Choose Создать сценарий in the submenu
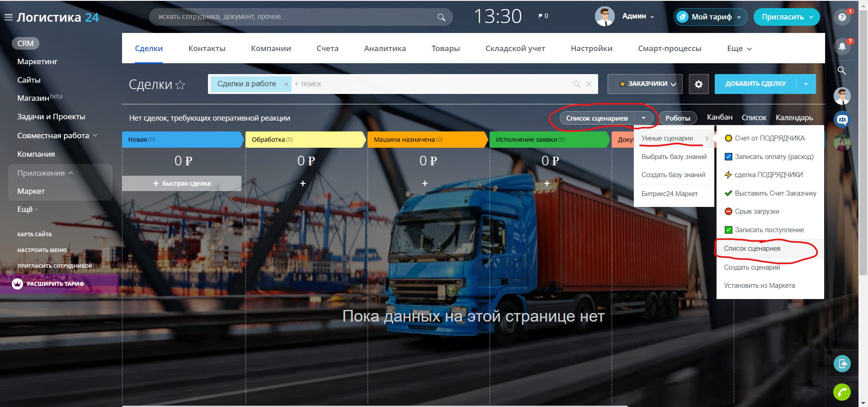 (x=770, y=267)
